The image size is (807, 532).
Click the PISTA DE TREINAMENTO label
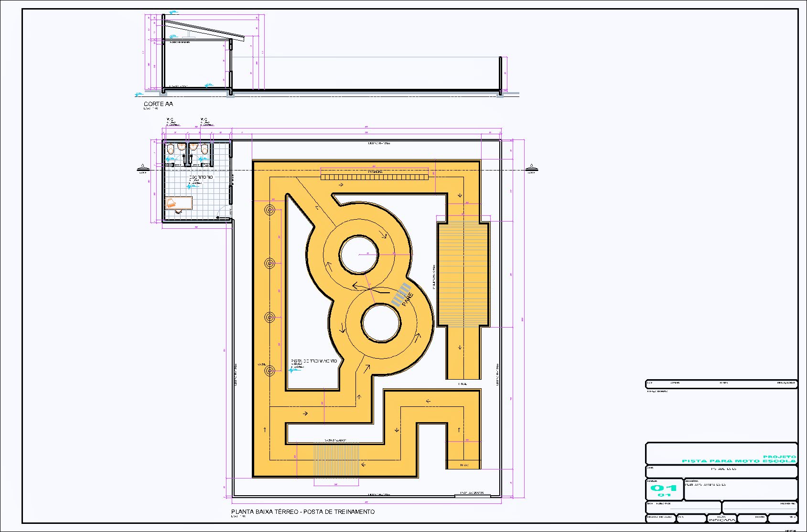click(314, 361)
